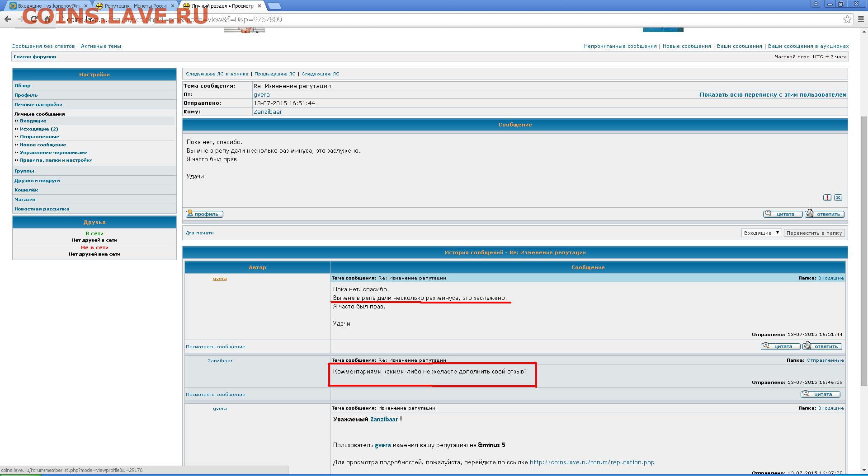Go to Следующее ЛС в архиве
The height and width of the screenshot is (476, 868).
(x=217, y=74)
